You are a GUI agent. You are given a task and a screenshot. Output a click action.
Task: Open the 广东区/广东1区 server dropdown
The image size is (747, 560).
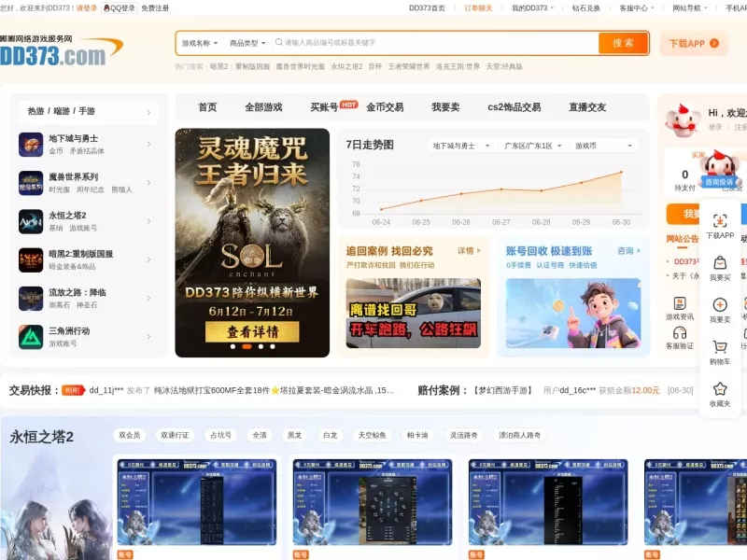coord(533,146)
